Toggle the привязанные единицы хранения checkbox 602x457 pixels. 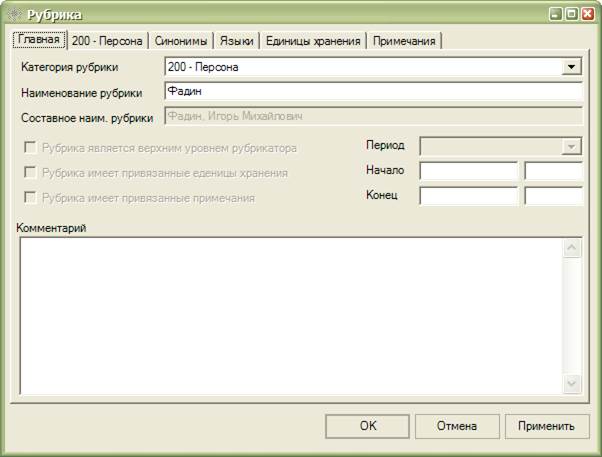[x=30, y=173]
